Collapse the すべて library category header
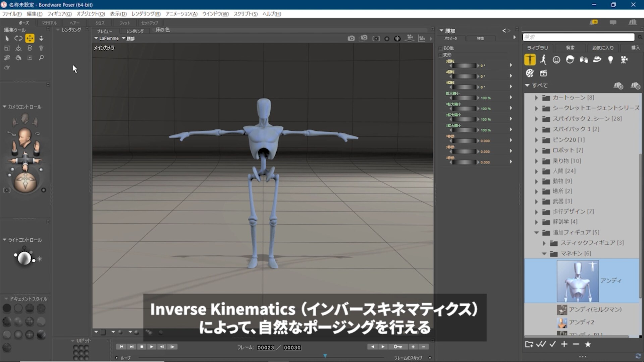The width and height of the screenshot is (644, 362). pyautogui.click(x=527, y=85)
